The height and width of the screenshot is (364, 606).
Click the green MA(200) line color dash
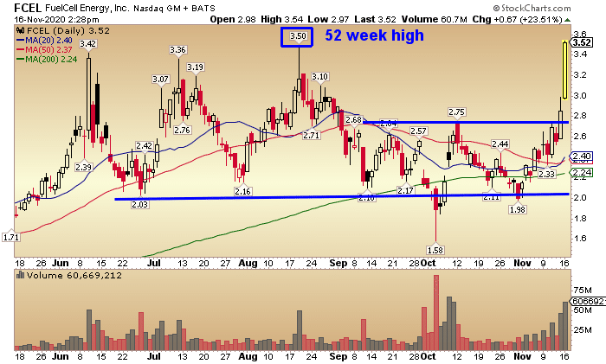[21, 60]
